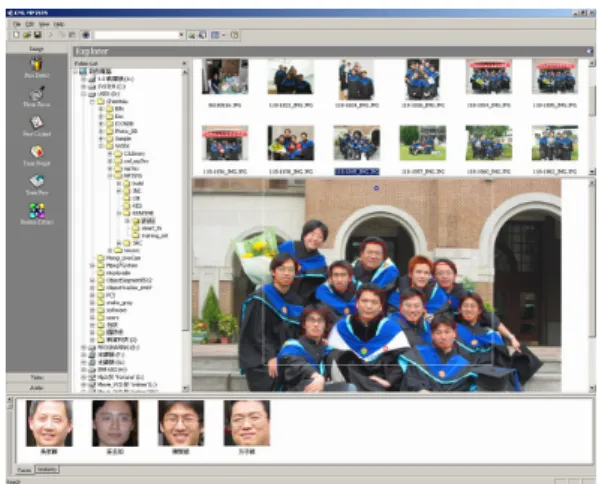Close the Folder List pane with its x
599x484 pixels.
[x=184, y=63]
